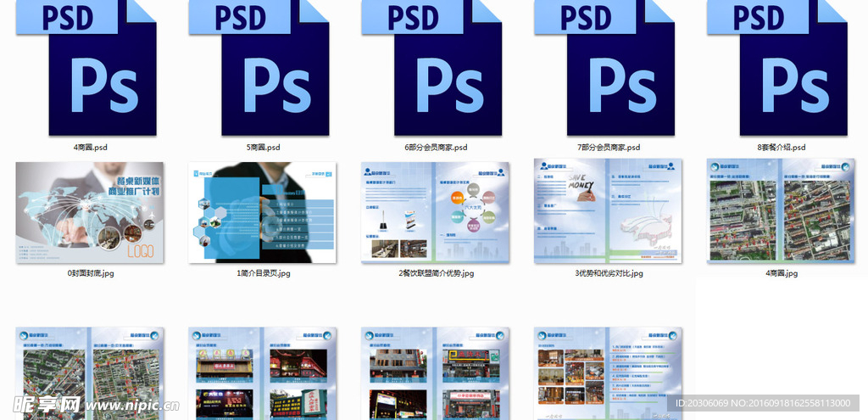
Task: Select the unlabeled thumbnail with interior photos and numbered list
Action: pos(608,373)
